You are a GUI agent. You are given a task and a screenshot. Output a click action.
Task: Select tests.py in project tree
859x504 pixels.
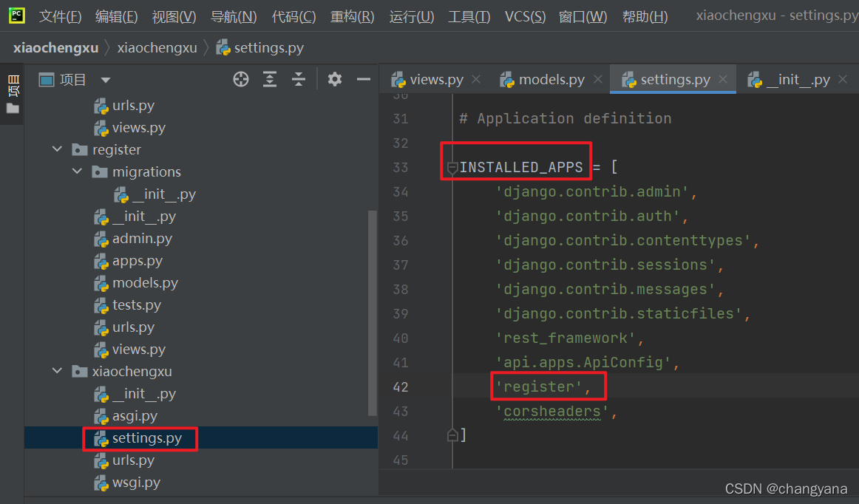click(128, 304)
